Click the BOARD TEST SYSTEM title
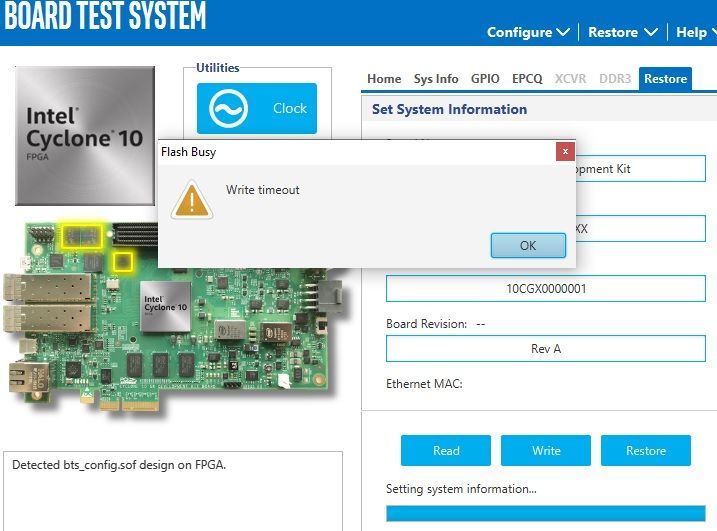Screen dimensions: 717x531 point(105,16)
